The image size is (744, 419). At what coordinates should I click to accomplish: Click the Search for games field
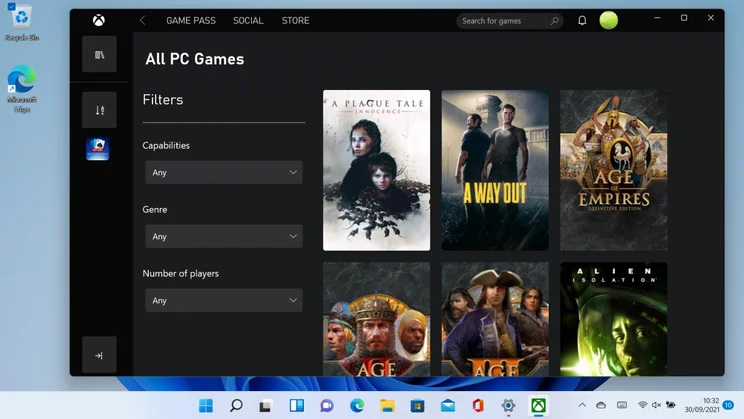[x=510, y=21]
